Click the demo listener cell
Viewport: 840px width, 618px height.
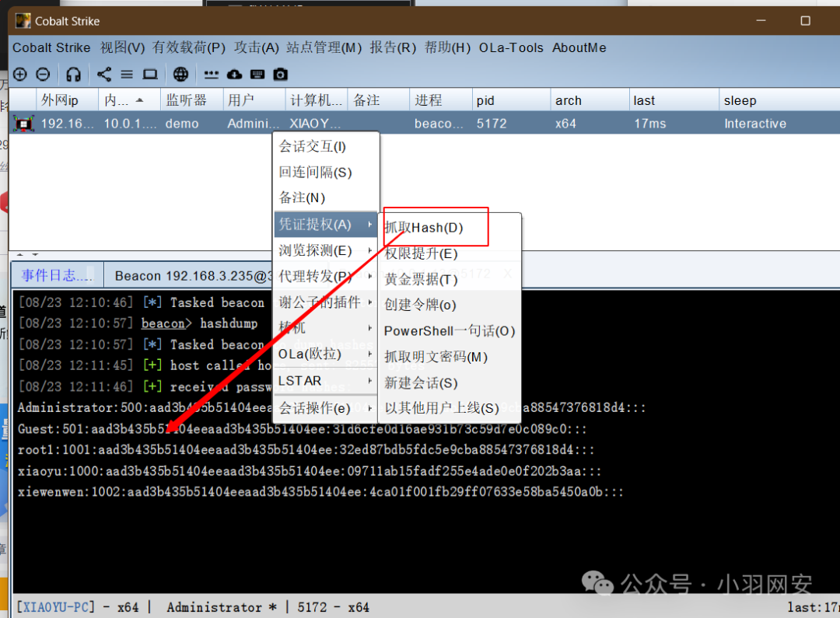[182, 124]
